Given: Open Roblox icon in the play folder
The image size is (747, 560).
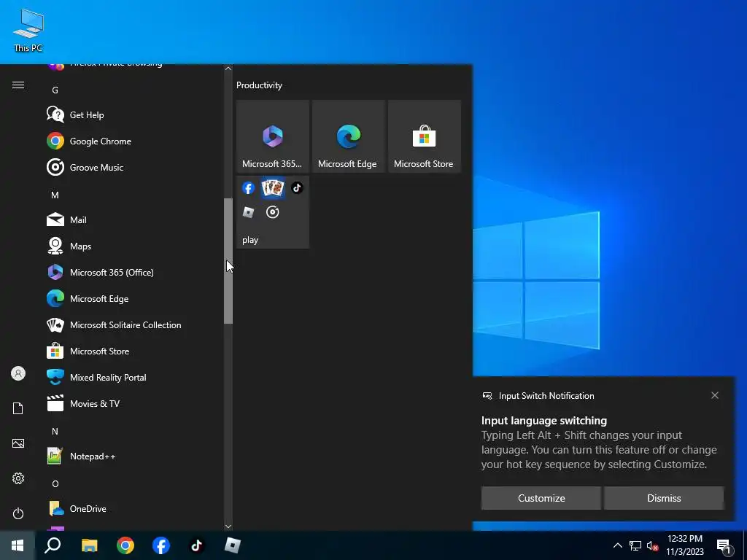Looking at the screenshot, I should (248, 212).
